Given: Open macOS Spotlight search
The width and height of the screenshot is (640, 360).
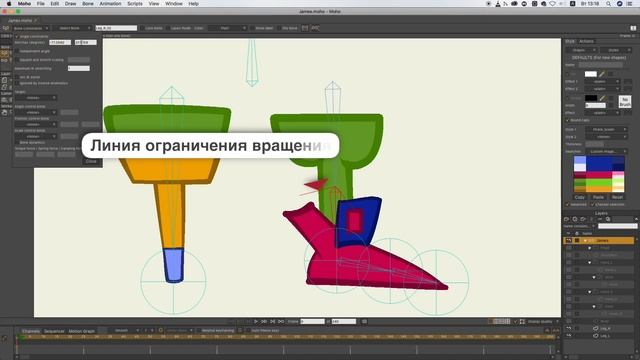Looking at the screenshot, I should pyautogui.click(x=609, y=4).
